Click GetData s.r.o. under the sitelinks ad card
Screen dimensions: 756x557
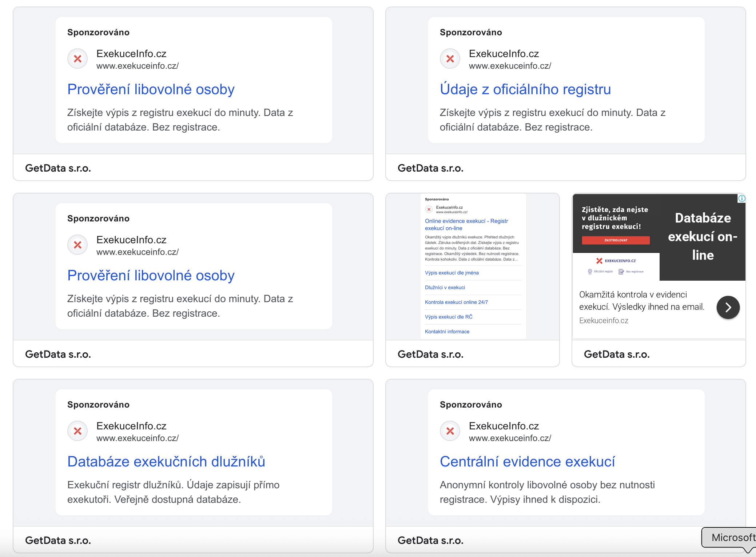click(430, 354)
